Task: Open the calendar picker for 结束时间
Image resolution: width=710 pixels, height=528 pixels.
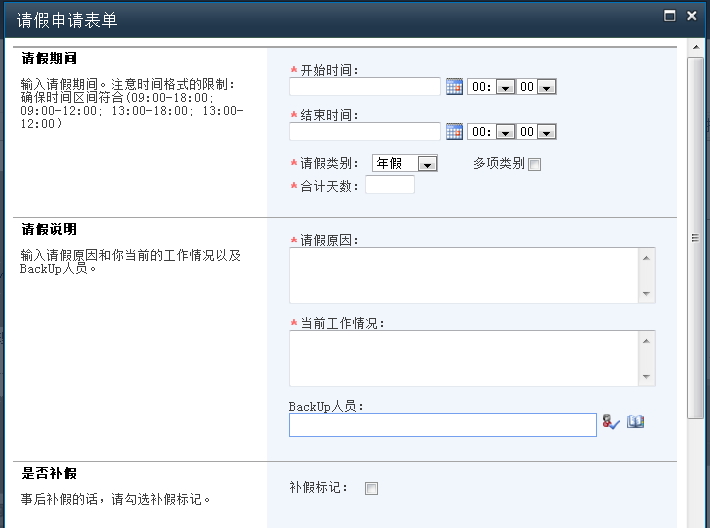Action: click(454, 132)
